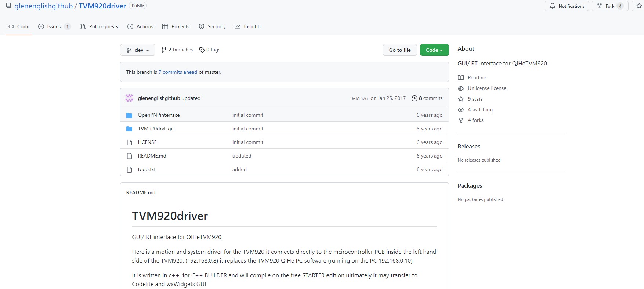
Task: Open the todo.txt file
Action: click(146, 170)
